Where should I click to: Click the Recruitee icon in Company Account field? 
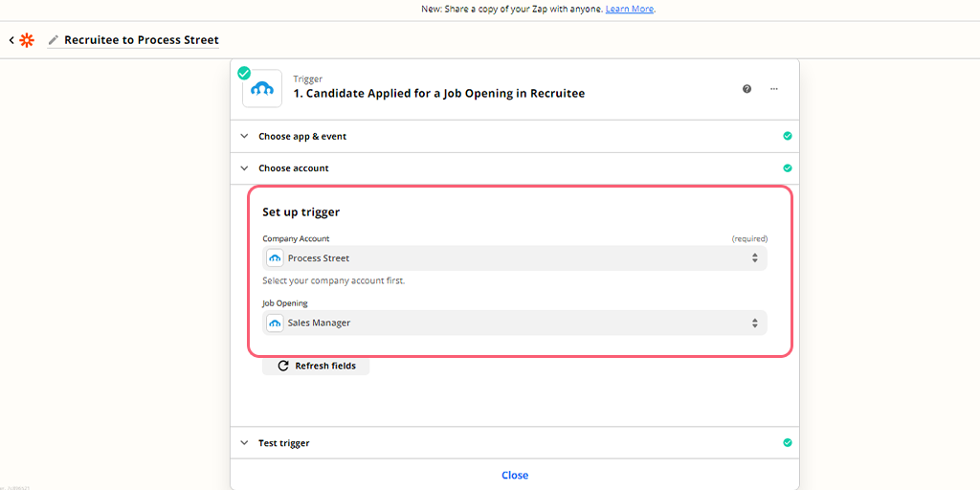point(275,258)
